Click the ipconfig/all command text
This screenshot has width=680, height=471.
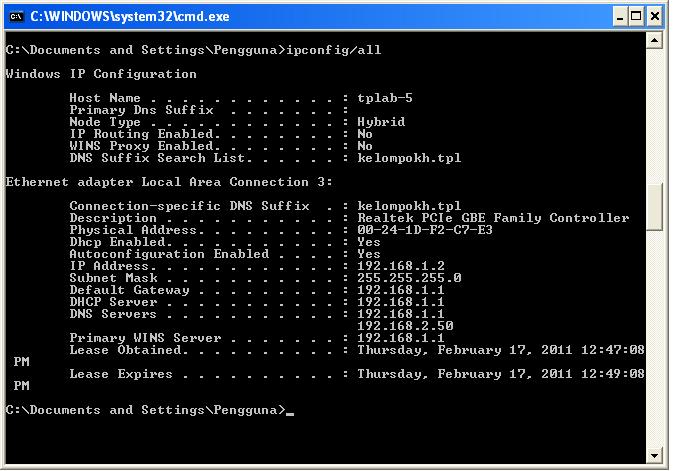pyautogui.click(x=334, y=50)
